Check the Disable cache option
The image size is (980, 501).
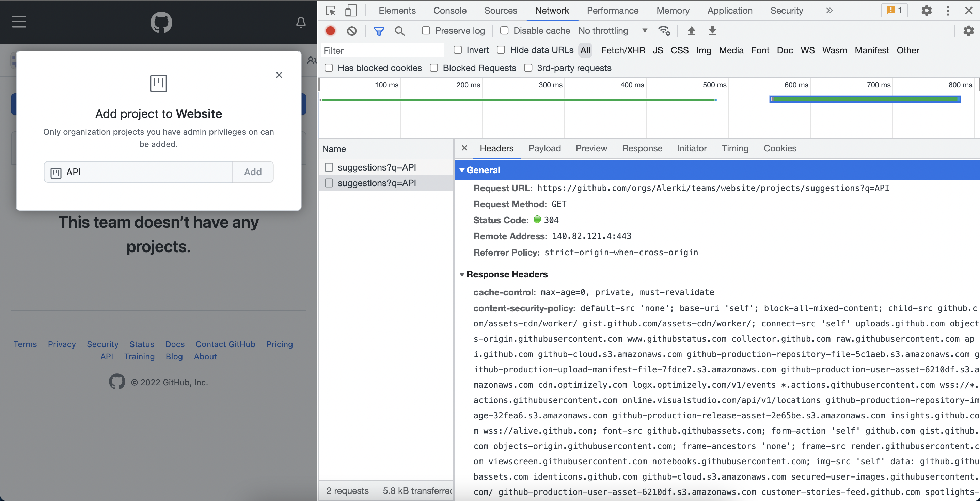point(504,31)
